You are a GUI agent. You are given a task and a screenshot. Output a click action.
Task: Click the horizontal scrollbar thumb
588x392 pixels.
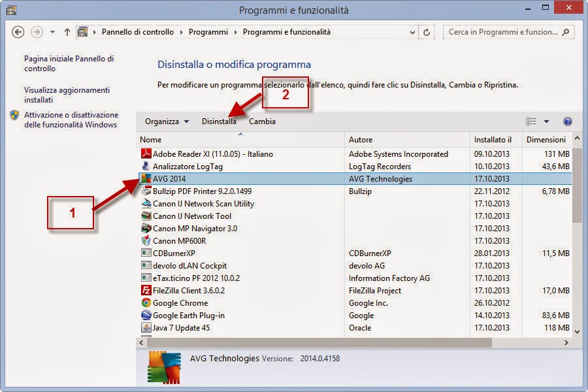[319, 342]
